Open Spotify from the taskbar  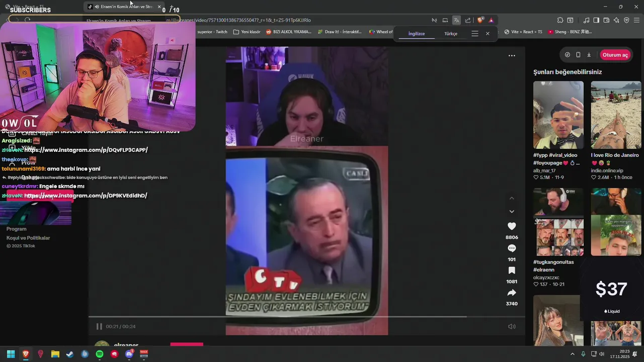[x=100, y=354]
